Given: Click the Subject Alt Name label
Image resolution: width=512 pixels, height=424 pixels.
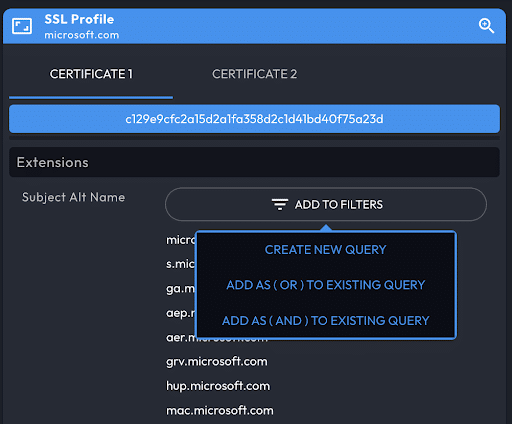Looking at the screenshot, I should 73,197.
